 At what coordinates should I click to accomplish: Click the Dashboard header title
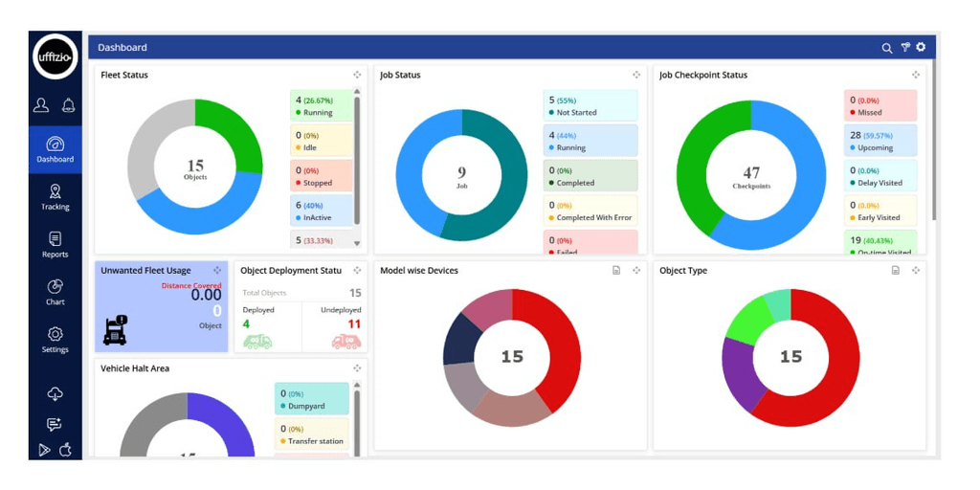[x=122, y=48]
